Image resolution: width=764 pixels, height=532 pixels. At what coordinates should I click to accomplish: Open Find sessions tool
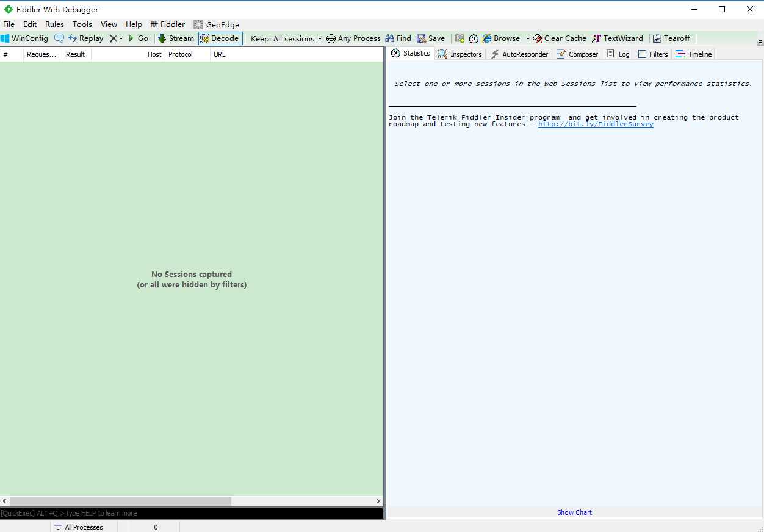click(398, 38)
